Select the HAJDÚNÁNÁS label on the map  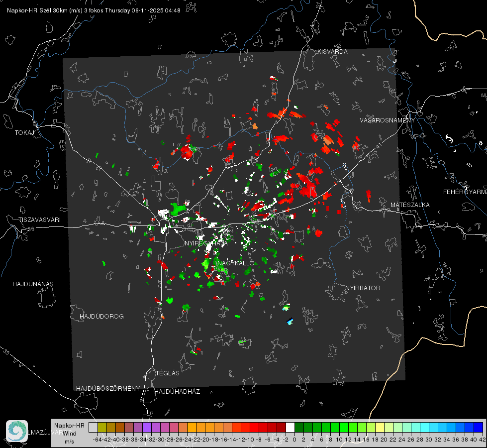pos(33,284)
